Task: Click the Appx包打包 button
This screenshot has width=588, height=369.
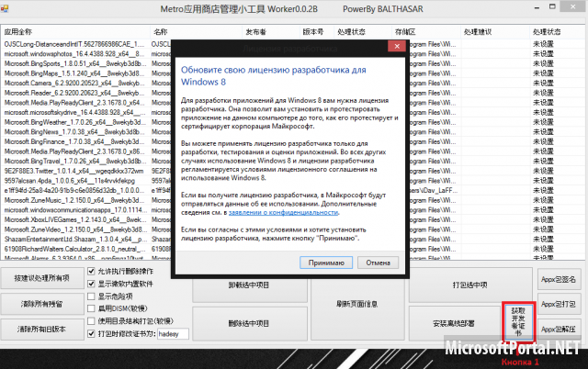Action: (x=559, y=304)
